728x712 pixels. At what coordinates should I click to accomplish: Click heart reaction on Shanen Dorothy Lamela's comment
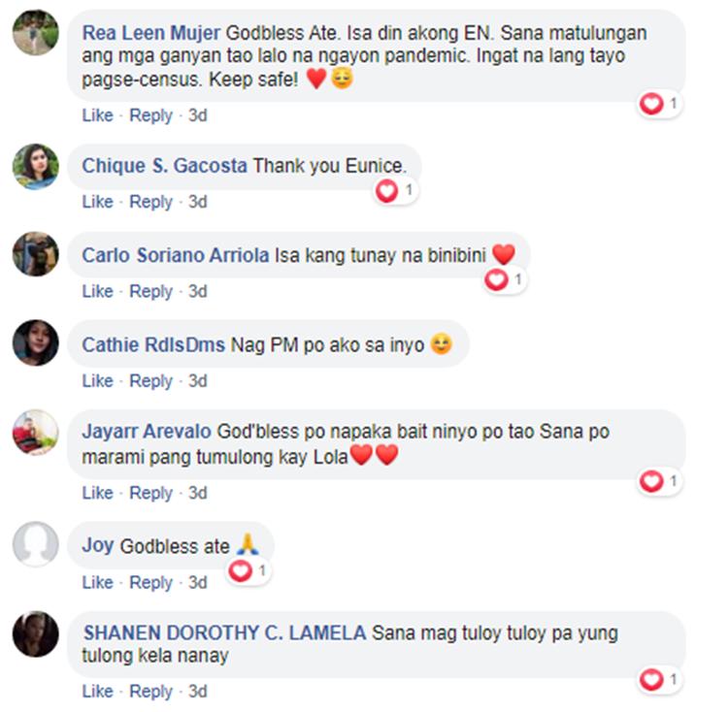659,680
